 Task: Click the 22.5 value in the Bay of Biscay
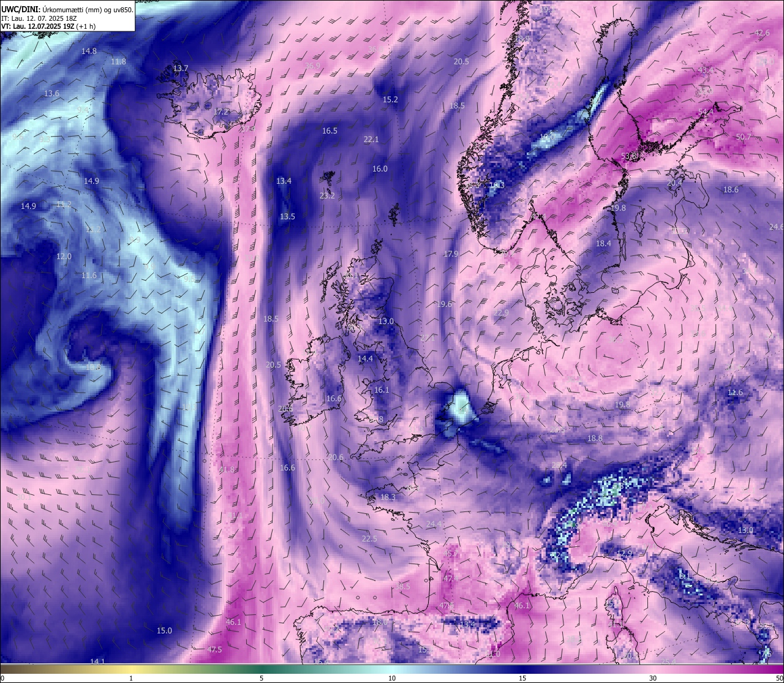(369, 539)
